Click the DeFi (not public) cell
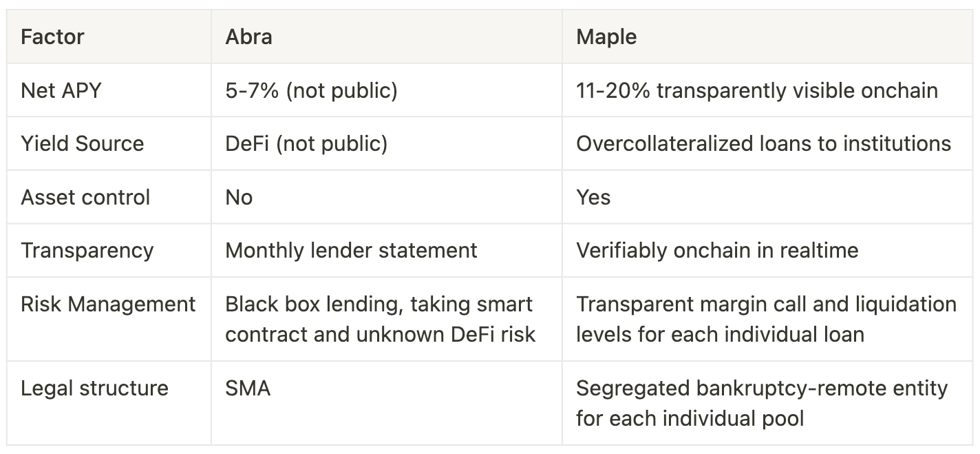Image resolution: width=980 pixels, height=454 pixels. click(387, 143)
